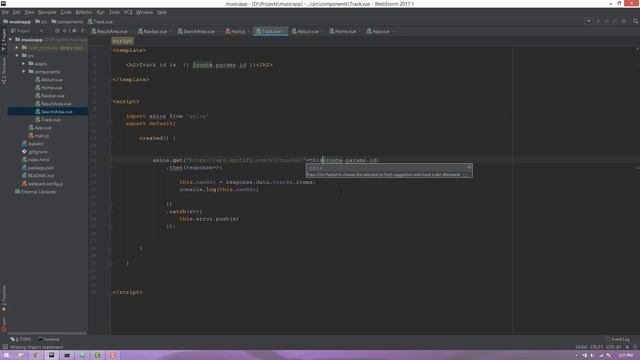This screenshot has width=640, height=360.
Task: Select About.vue in the project tree
Action: pyautogui.click(x=49, y=80)
